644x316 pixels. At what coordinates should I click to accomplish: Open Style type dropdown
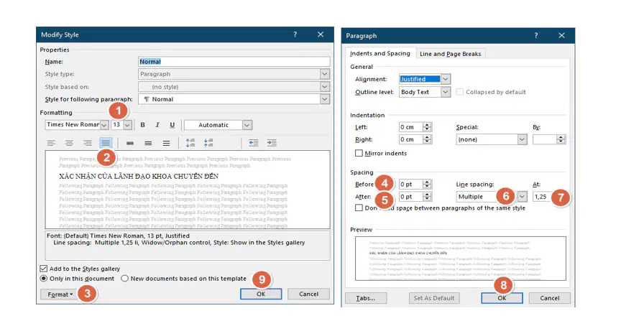(x=325, y=74)
